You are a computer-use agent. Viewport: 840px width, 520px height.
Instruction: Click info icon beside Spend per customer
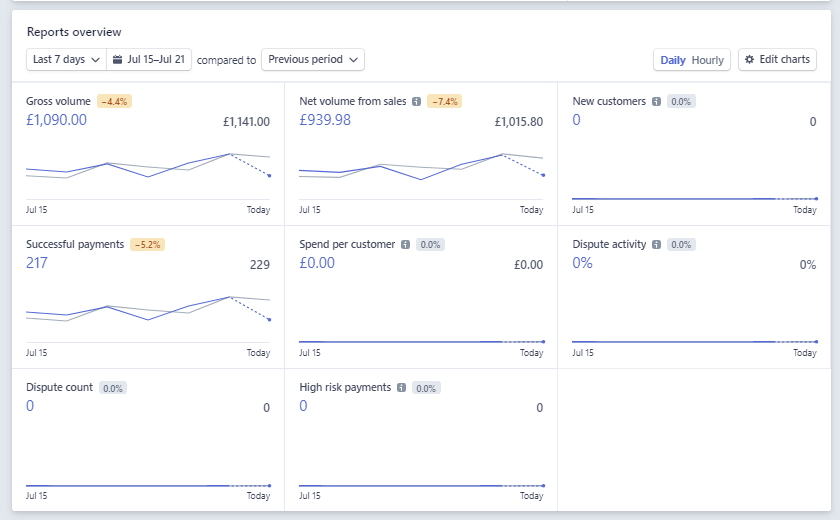click(x=405, y=245)
